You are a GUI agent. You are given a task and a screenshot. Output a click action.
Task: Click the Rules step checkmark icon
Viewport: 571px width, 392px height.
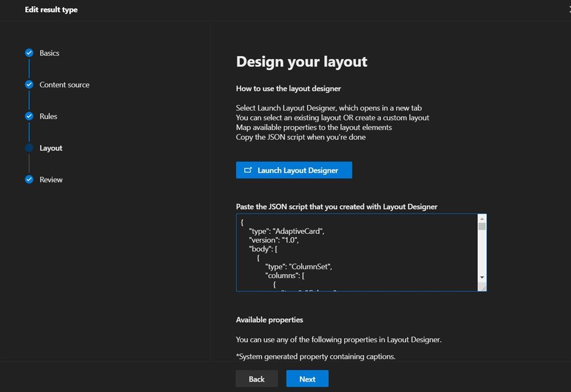[29, 116]
